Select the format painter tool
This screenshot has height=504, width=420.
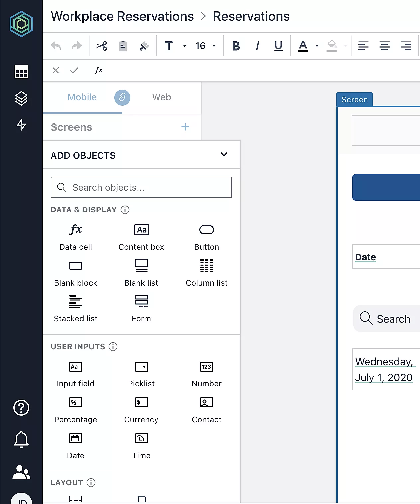pyautogui.click(x=144, y=46)
